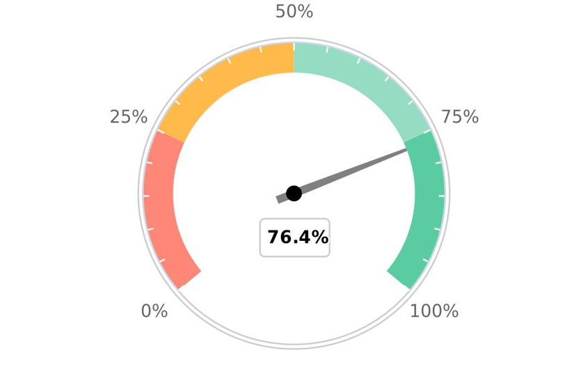The height and width of the screenshot is (392, 588).
Task: Click the 0% scale label
Action: click(154, 311)
